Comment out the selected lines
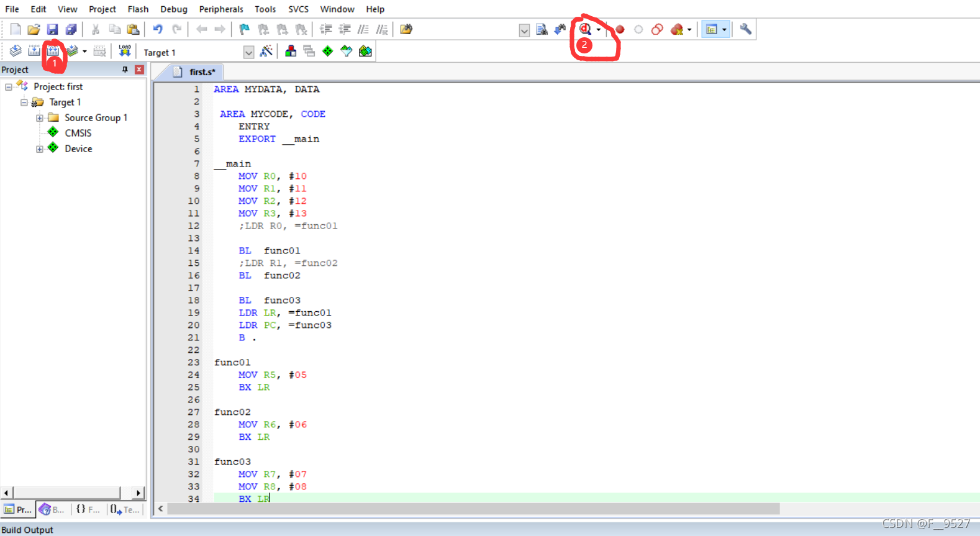 [x=363, y=29]
